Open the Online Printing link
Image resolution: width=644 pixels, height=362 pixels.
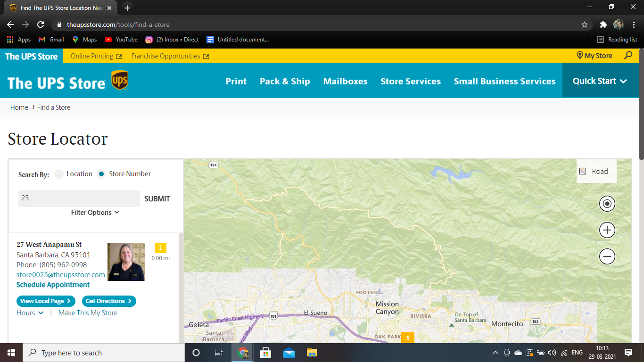point(96,56)
